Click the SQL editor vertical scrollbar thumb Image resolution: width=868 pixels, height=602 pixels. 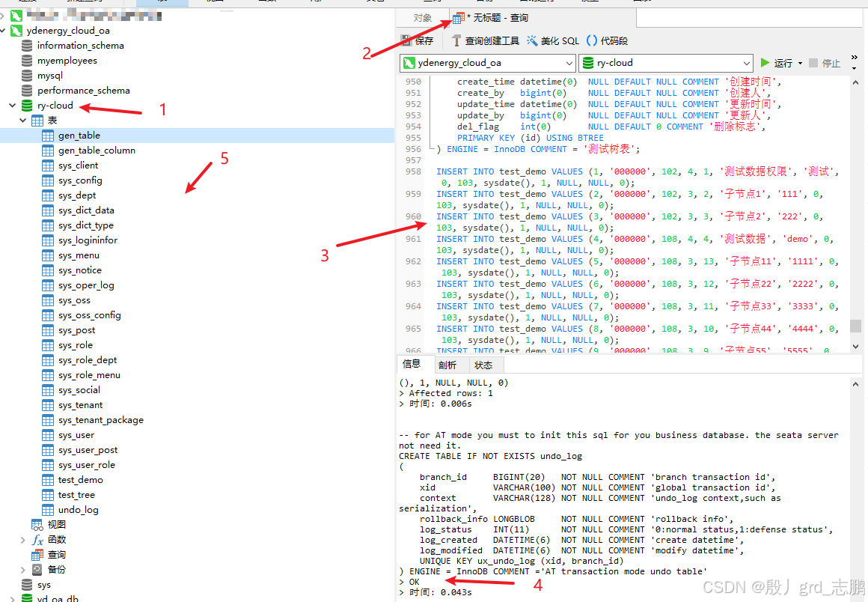[x=855, y=326]
